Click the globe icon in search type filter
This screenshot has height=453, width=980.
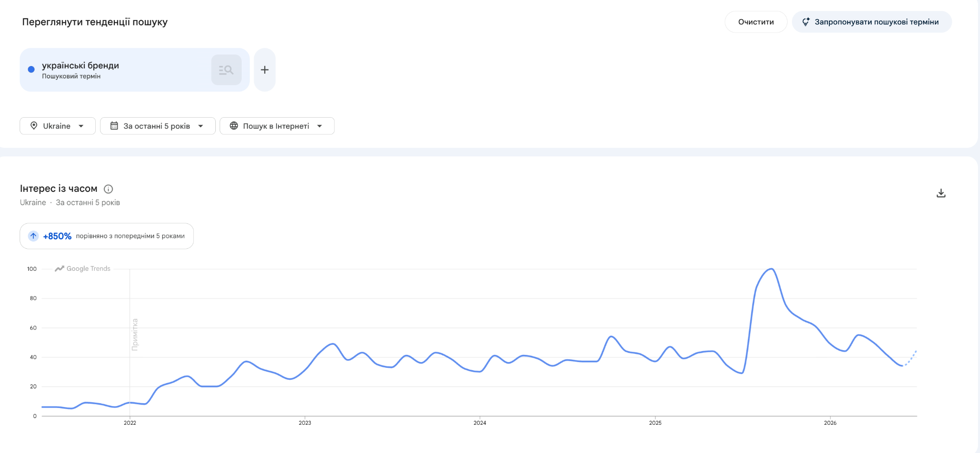(x=234, y=126)
